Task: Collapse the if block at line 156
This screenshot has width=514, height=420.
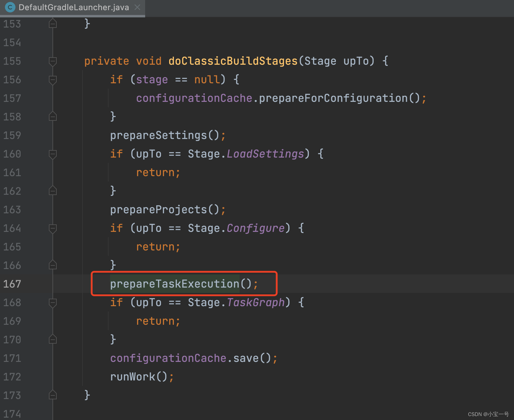Action: pos(53,80)
